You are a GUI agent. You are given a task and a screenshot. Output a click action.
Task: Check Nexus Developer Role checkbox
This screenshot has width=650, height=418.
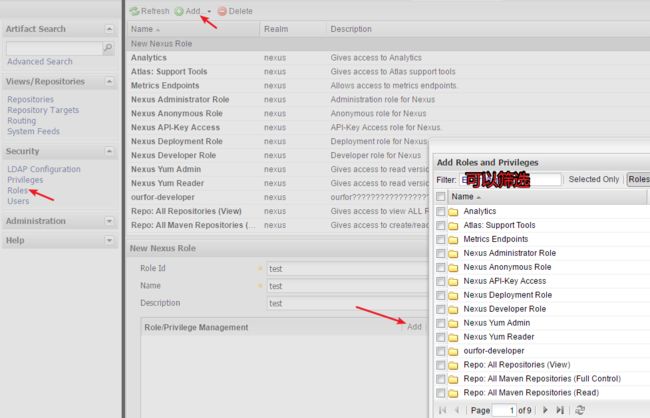coord(441,309)
